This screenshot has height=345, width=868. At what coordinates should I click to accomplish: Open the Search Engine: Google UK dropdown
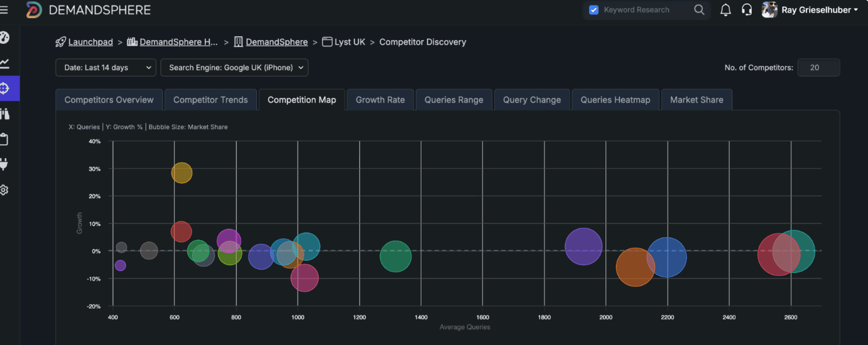pos(234,68)
